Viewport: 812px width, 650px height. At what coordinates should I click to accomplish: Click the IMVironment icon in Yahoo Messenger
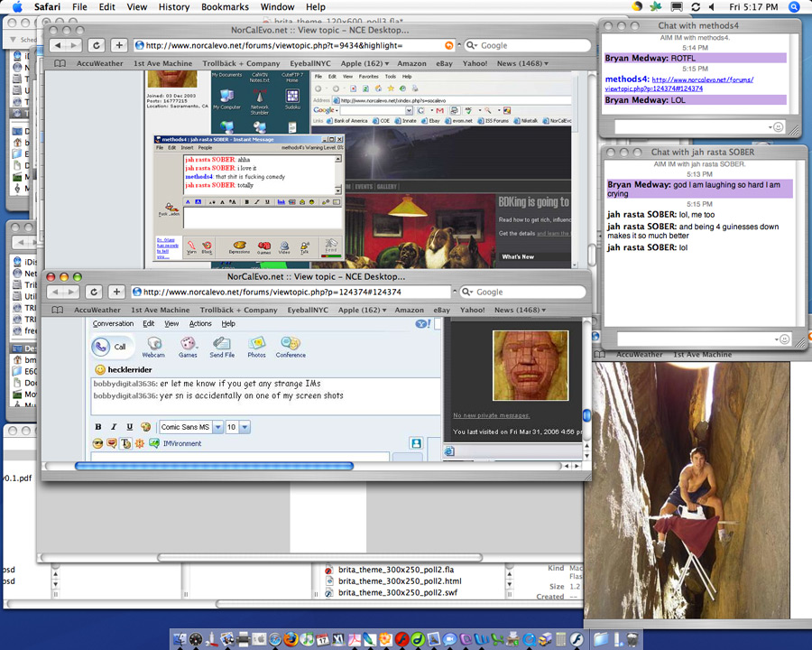154,443
